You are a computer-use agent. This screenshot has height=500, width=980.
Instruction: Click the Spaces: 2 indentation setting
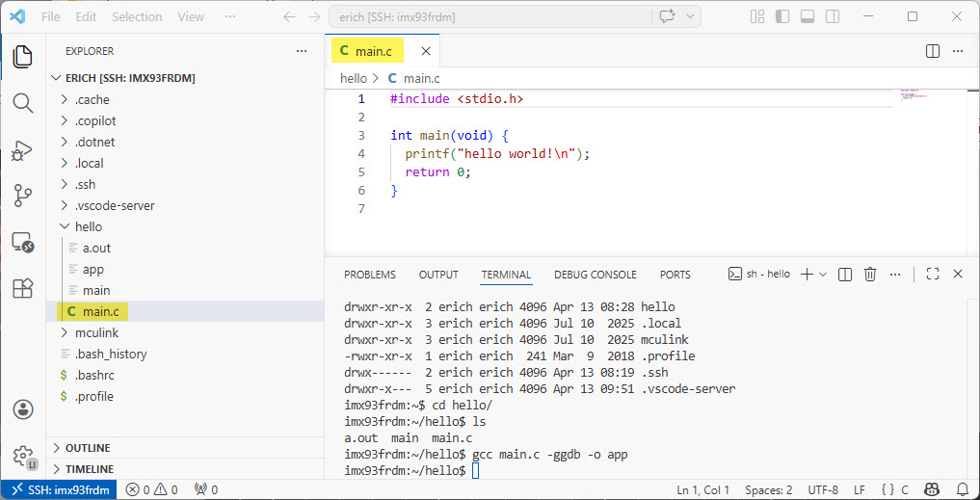tap(768, 489)
